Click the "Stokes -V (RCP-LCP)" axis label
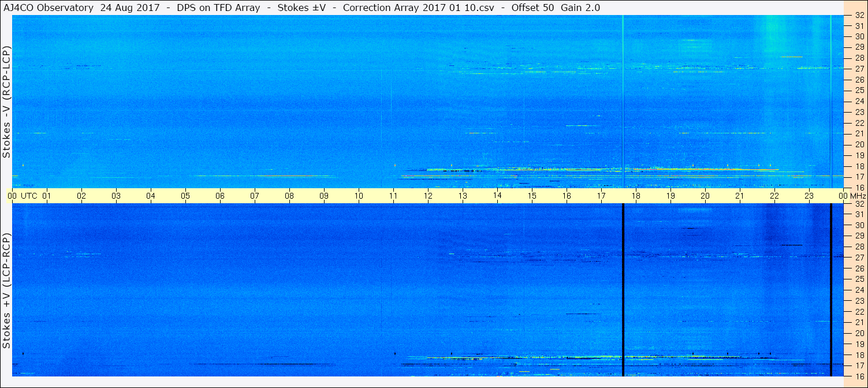 (x=6, y=102)
